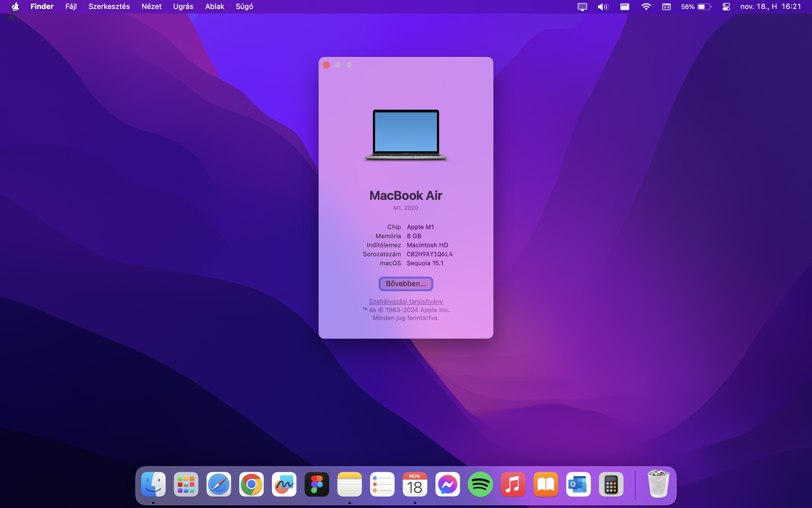Open the Szabályozási tanúsítvány link

[x=406, y=301]
